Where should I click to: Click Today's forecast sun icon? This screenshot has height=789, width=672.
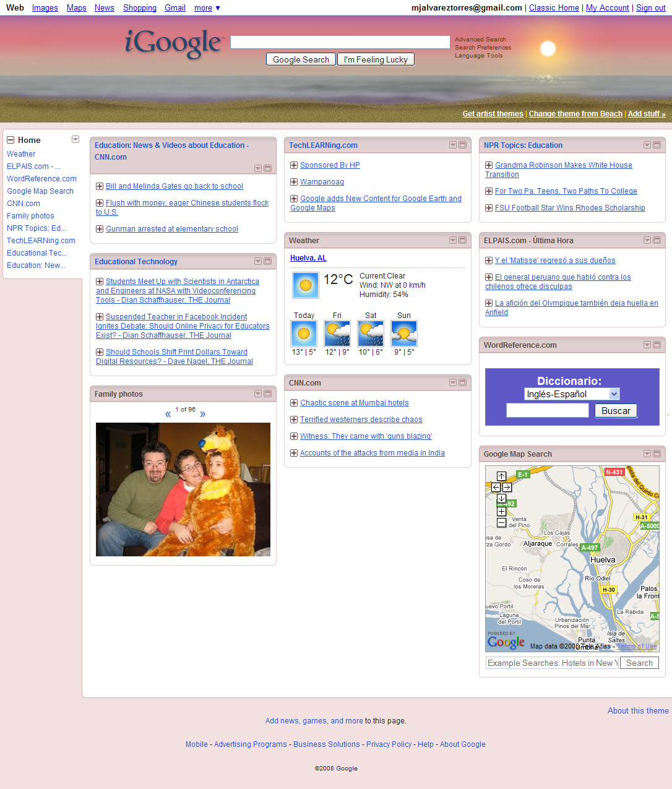304,334
